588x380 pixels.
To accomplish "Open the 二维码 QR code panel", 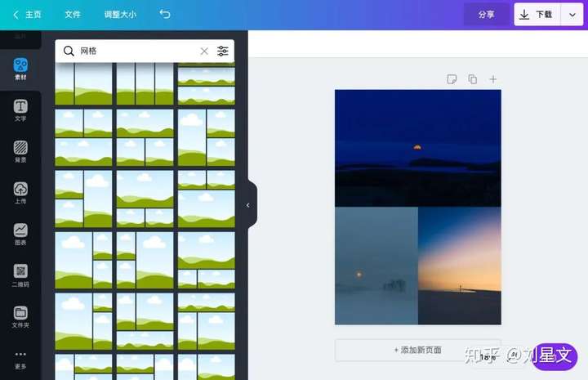I will click(x=20, y=275).
